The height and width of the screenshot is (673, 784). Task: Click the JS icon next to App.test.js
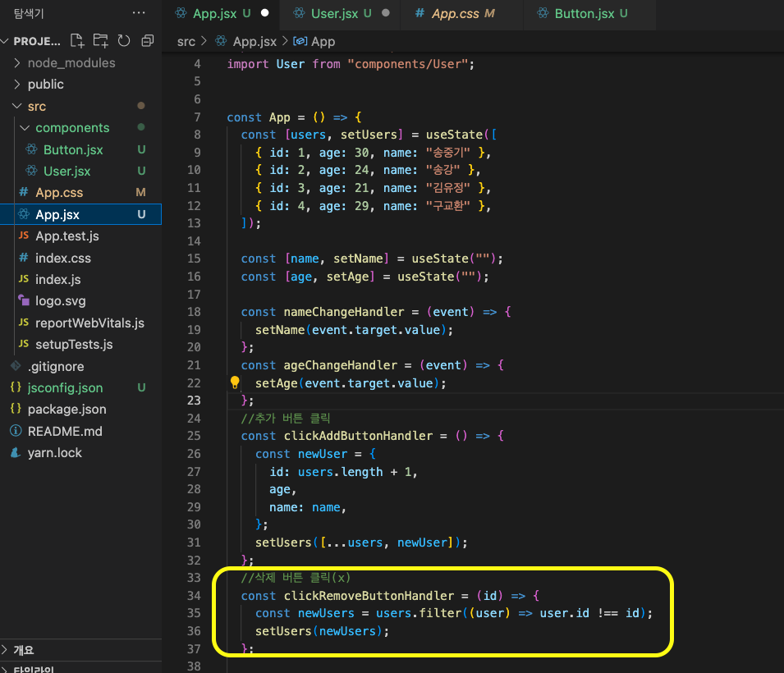point(24,236)
